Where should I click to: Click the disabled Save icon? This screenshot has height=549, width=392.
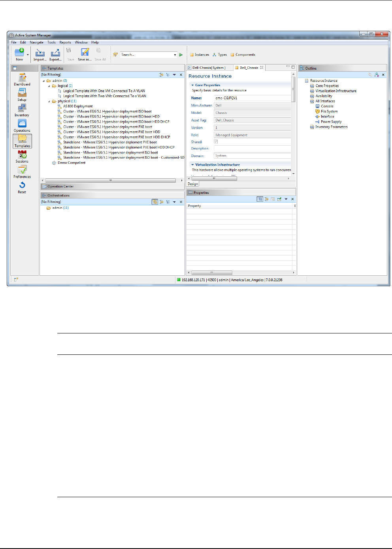[x=69, y=50]
